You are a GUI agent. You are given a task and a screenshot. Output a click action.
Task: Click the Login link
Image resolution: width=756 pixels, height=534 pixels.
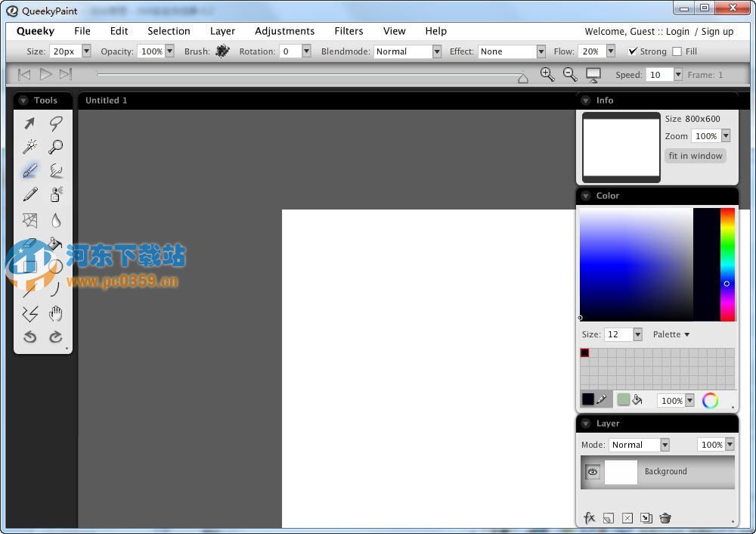(x=677, y=31)
